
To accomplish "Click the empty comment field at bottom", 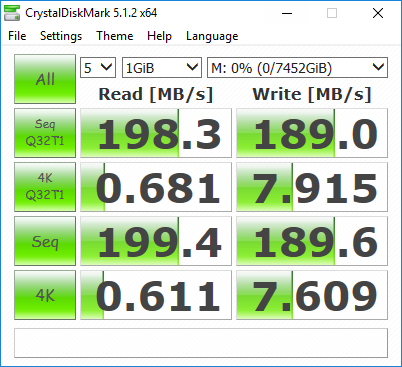I will coord(201,343).
